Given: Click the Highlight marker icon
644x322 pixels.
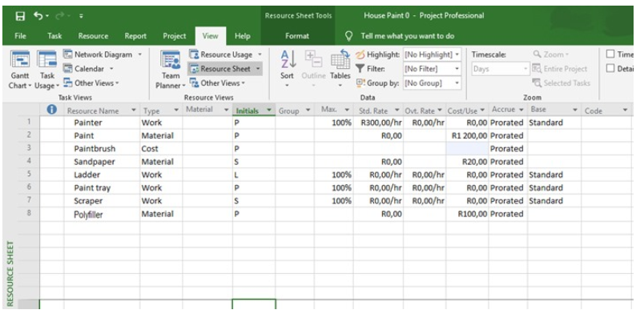Looking at the screenshot, I should tap(360, 54).
